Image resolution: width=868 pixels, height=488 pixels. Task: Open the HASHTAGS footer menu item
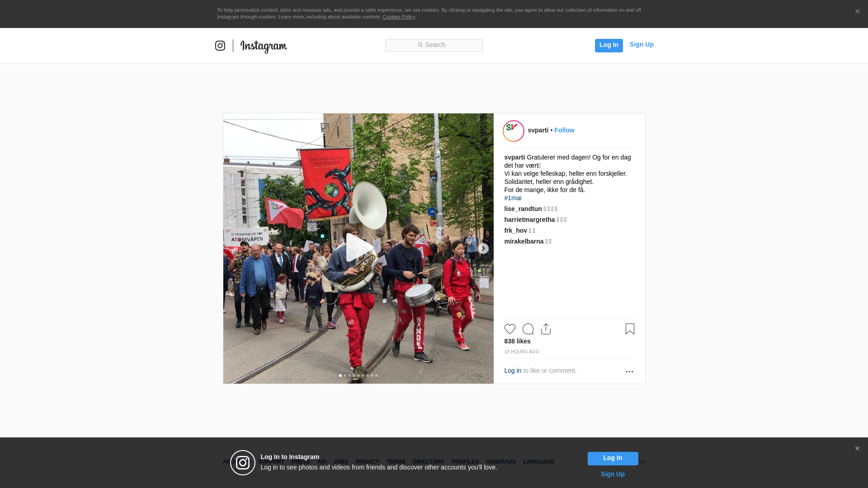click(500, 462)
